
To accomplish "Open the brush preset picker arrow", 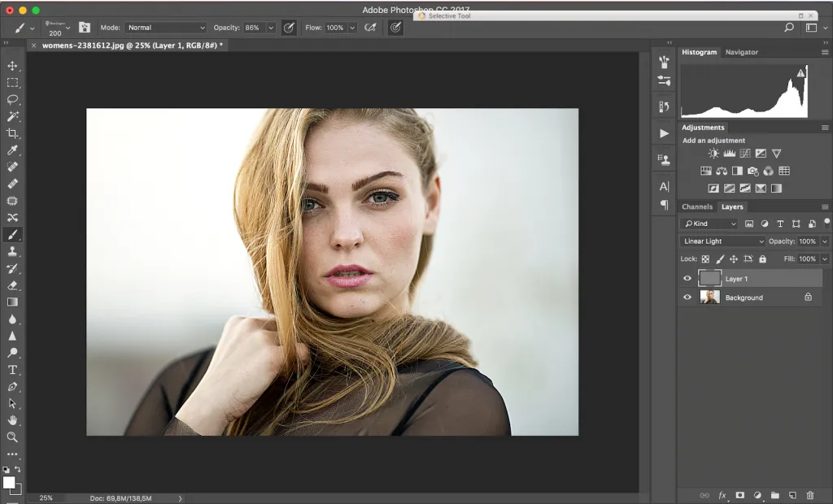I will pos(68,28).
